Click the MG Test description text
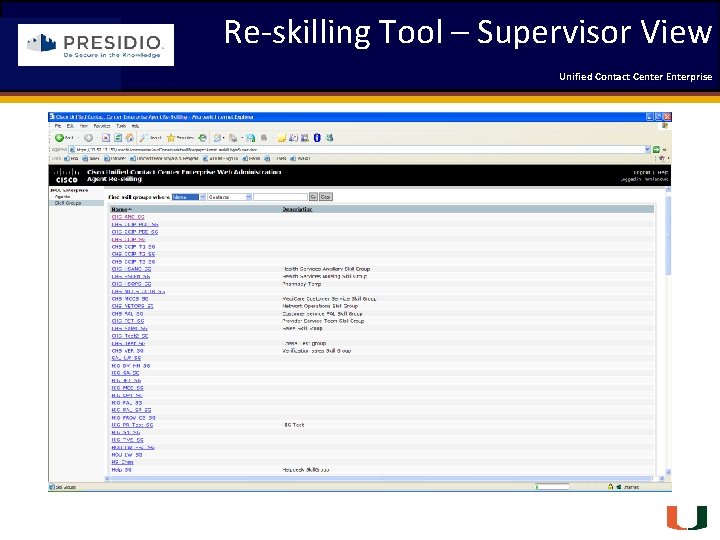720x540 pixels. click(294, 425)
